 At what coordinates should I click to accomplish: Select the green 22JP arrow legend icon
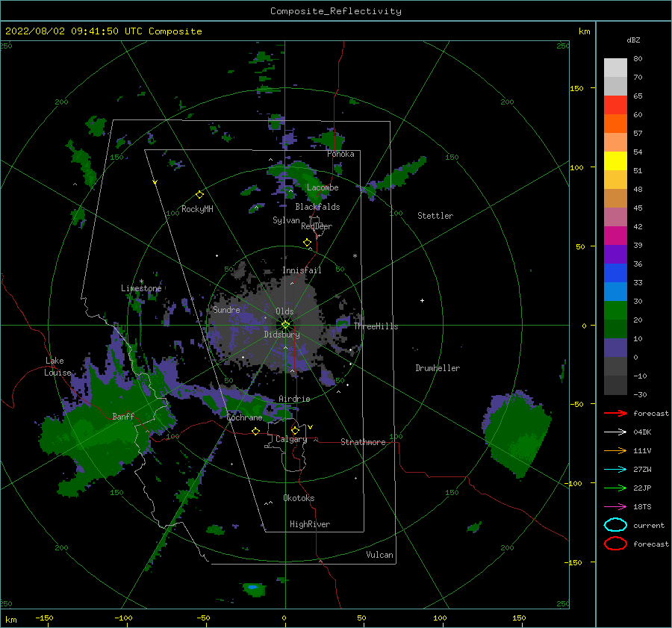pos(615,488)
